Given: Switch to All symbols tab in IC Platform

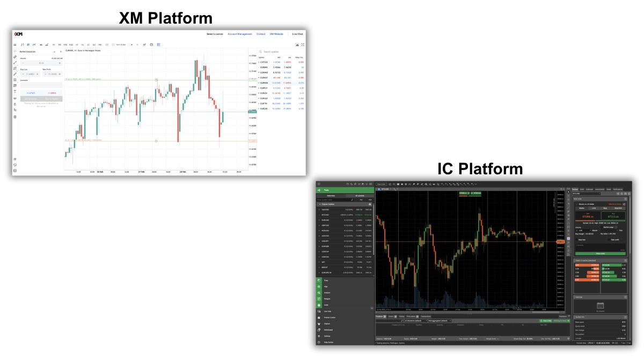Looking at the screenshot, I should (x=360, y=196).
